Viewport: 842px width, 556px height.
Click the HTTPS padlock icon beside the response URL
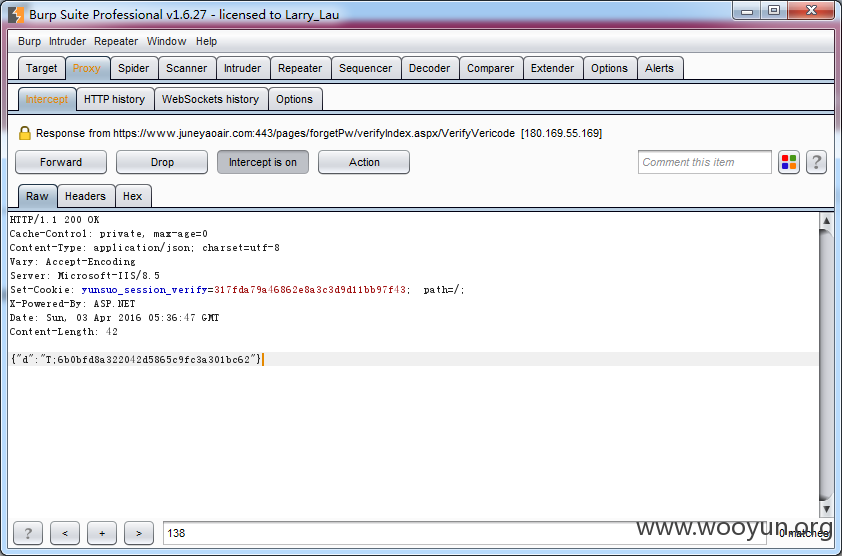tap(25, 133)
